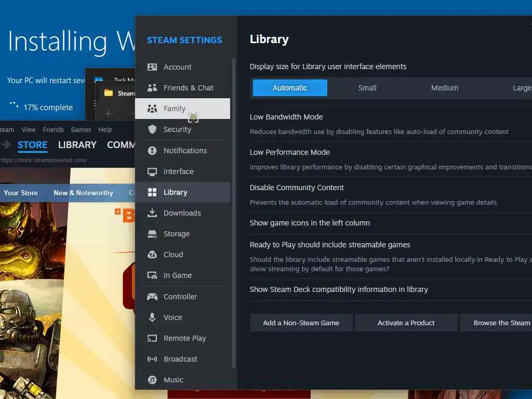Click the Low Bandwidth Mode label
This screenshot has width=532, height=399.
coord(286,117)
